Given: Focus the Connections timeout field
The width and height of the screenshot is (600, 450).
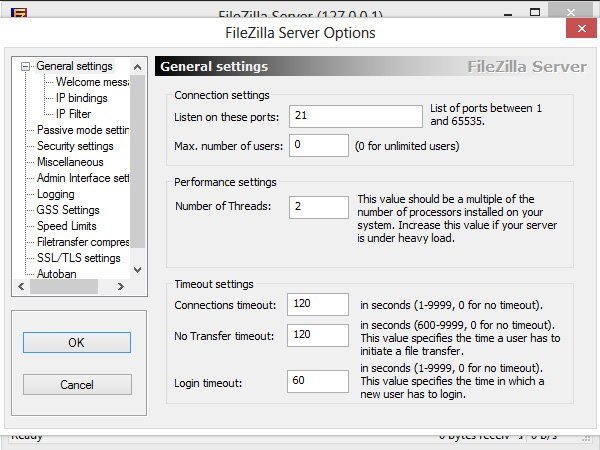Looking at the screenshot, I should tap(318, 305).
